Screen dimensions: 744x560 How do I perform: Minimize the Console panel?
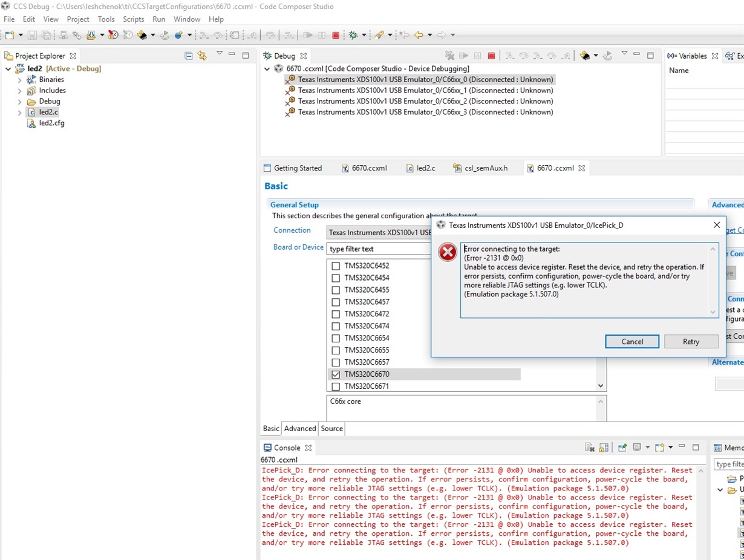click(x=682, y=447)
